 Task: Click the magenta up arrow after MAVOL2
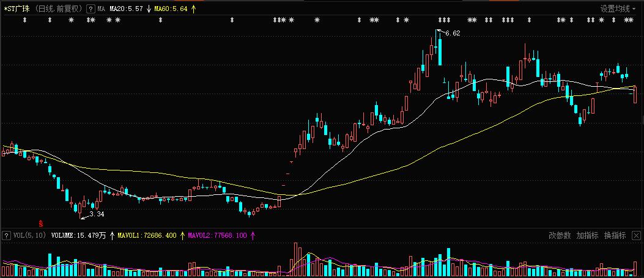click(x=253, y=235)
